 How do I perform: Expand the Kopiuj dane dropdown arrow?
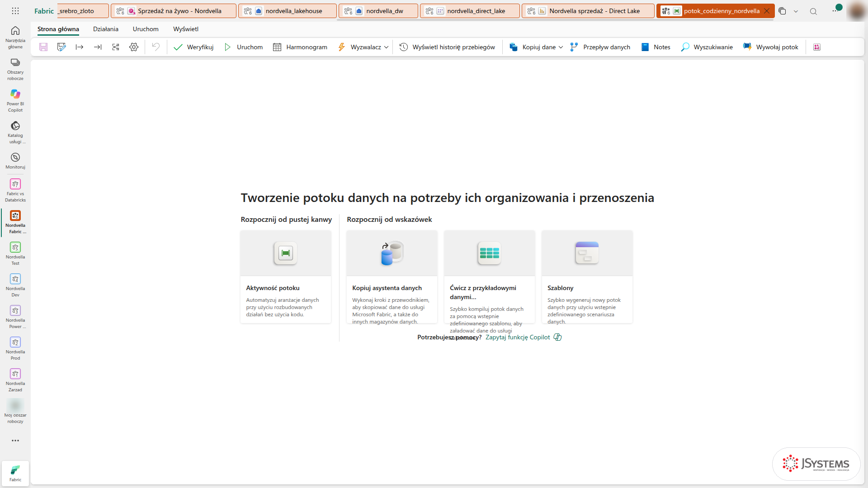click(x=561, y=47)
